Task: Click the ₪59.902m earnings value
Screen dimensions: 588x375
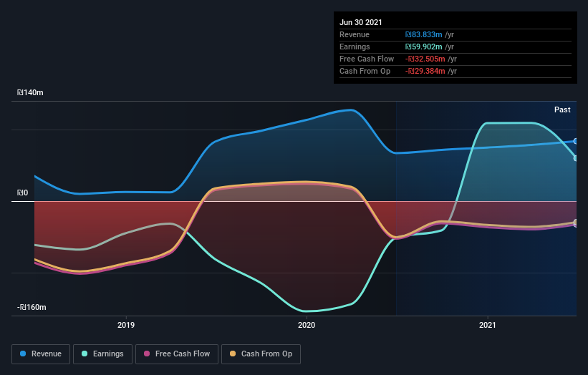Action: click(x=424, y=47)
